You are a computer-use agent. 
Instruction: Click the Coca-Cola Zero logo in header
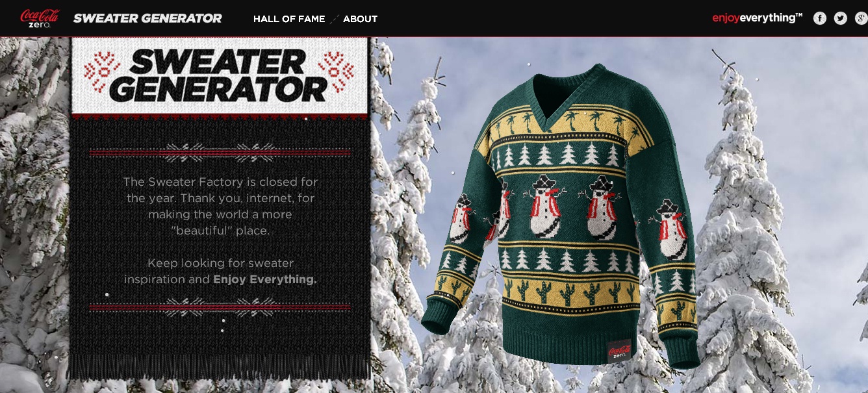40,18
